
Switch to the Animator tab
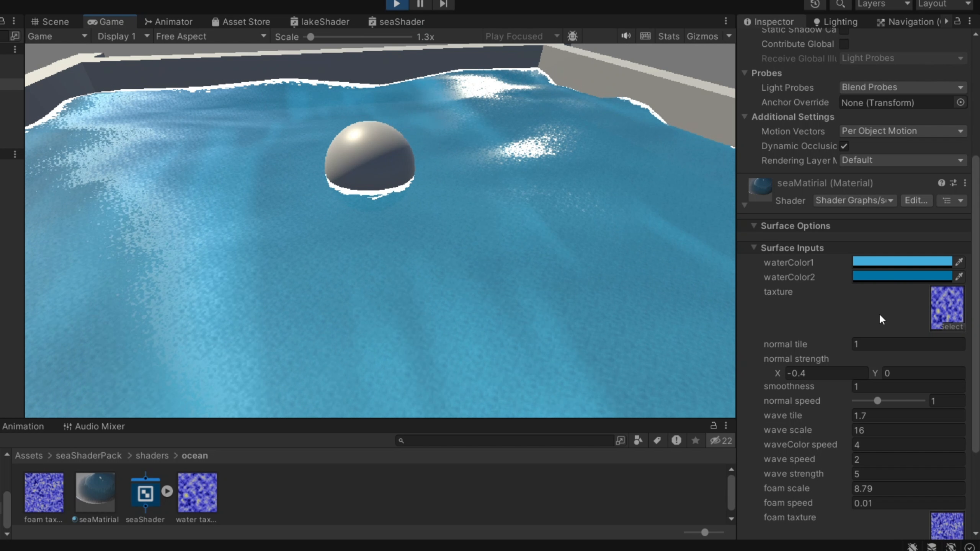(x=168, y=22)
